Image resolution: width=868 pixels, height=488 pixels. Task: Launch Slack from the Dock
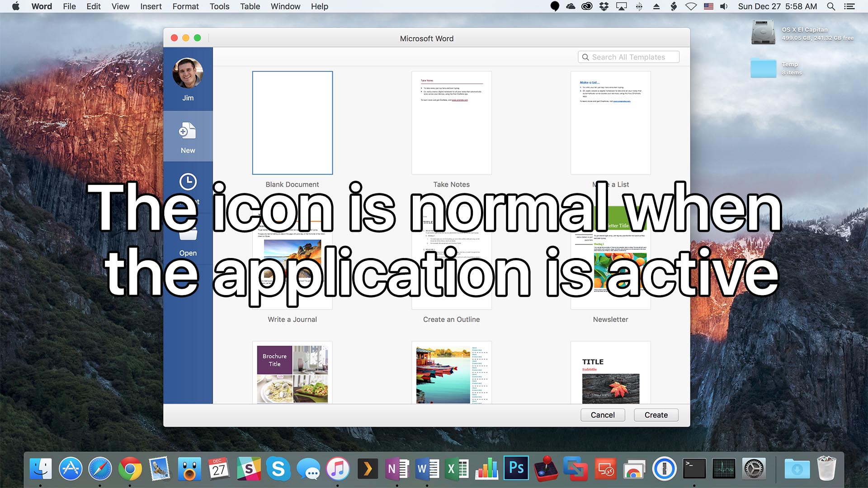tap(249, 469)
